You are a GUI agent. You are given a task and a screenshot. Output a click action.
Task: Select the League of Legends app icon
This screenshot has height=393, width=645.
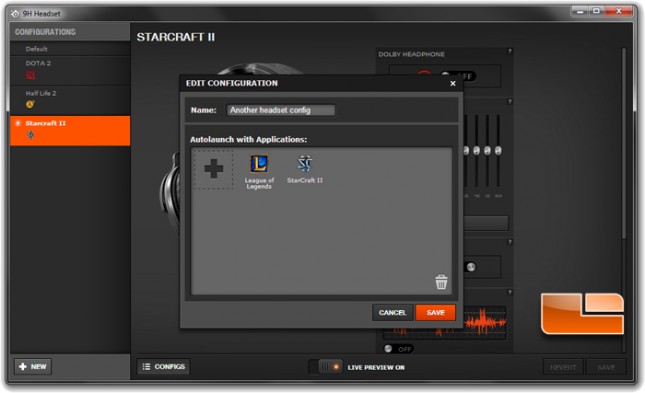[259, 164]
